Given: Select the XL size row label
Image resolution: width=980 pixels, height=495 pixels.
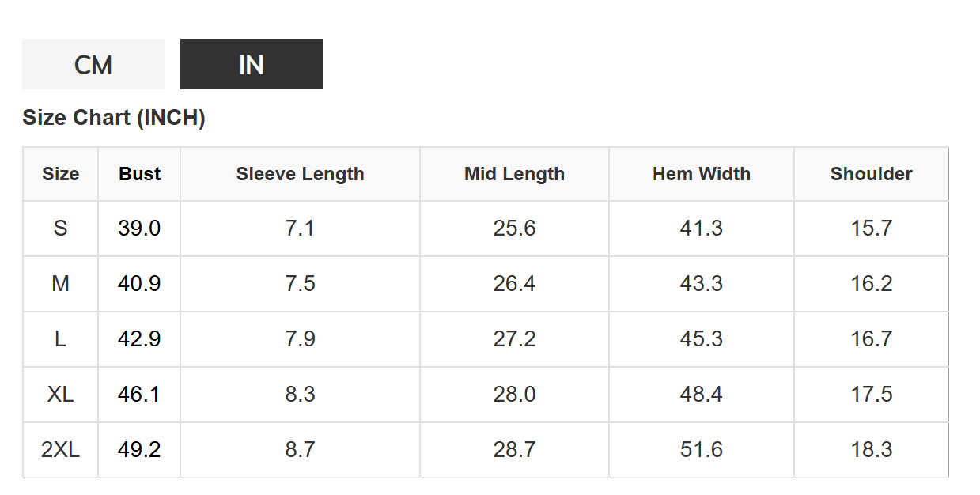Looking at the screenshot, I should point(61,395).
